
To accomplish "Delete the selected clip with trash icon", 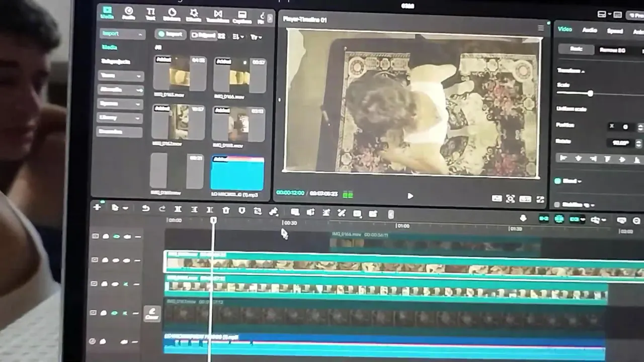I will tap(226, 211).
